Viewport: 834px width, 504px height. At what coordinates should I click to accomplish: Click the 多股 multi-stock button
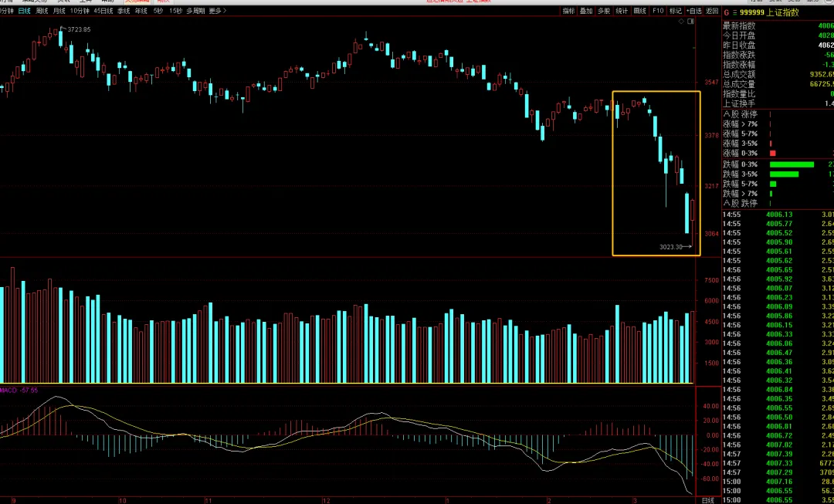[604, 11]
